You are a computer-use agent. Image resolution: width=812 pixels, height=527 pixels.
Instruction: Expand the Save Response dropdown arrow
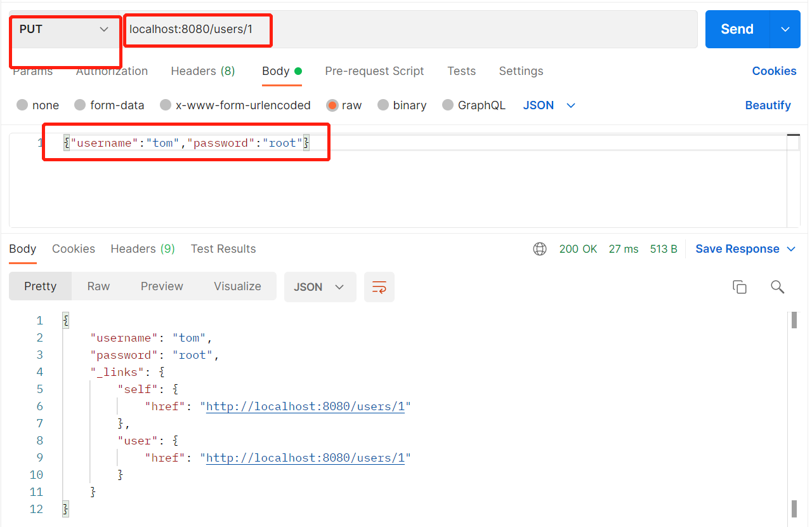791,249
